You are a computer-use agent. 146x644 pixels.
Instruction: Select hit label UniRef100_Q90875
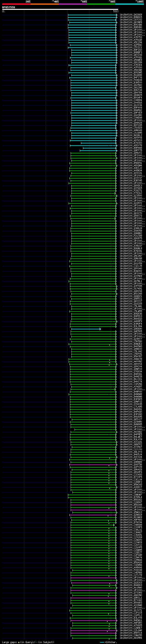click(131, 239)
